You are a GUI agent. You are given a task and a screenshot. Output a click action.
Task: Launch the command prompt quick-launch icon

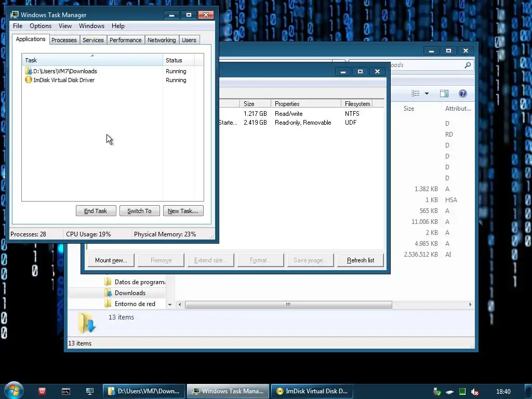click(66, 392)
